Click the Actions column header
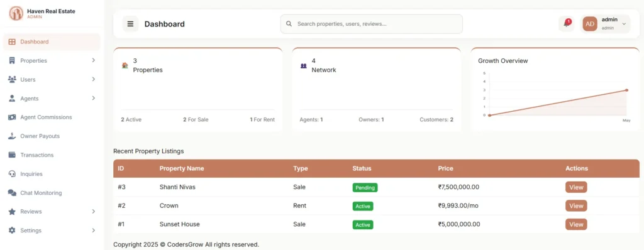 pyautogui.click(x=577, y=168)
